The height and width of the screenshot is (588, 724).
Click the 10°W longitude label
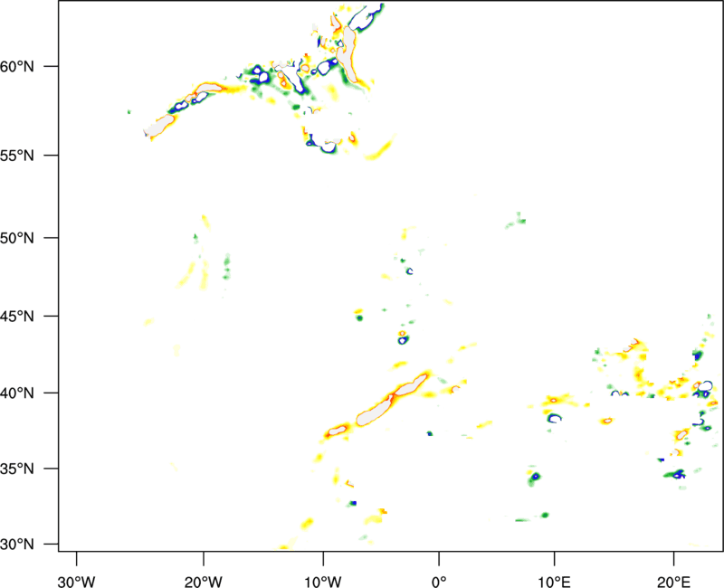pyautogui.click(x=323, y=582)
